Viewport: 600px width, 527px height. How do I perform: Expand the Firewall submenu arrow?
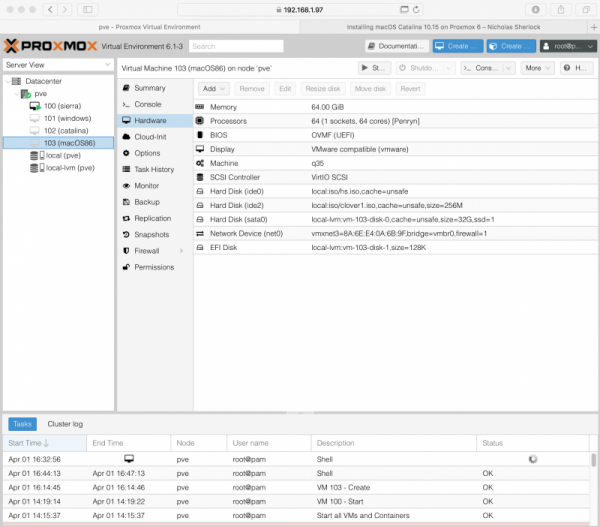(183, 251)
